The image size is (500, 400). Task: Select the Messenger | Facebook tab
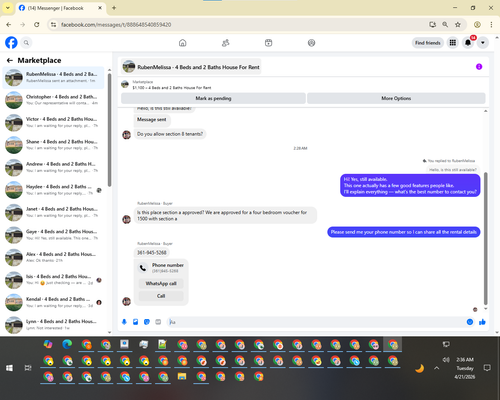tap(60, 8)
